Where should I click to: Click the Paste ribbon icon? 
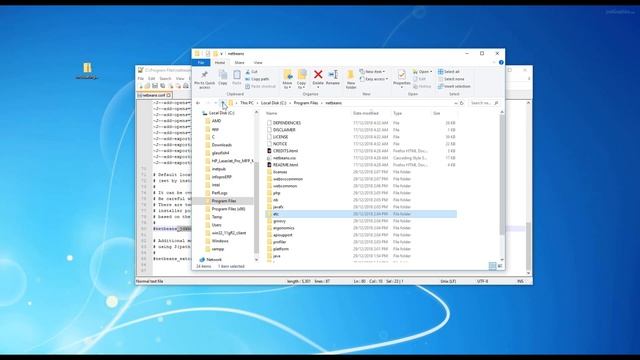pos(237,76)
